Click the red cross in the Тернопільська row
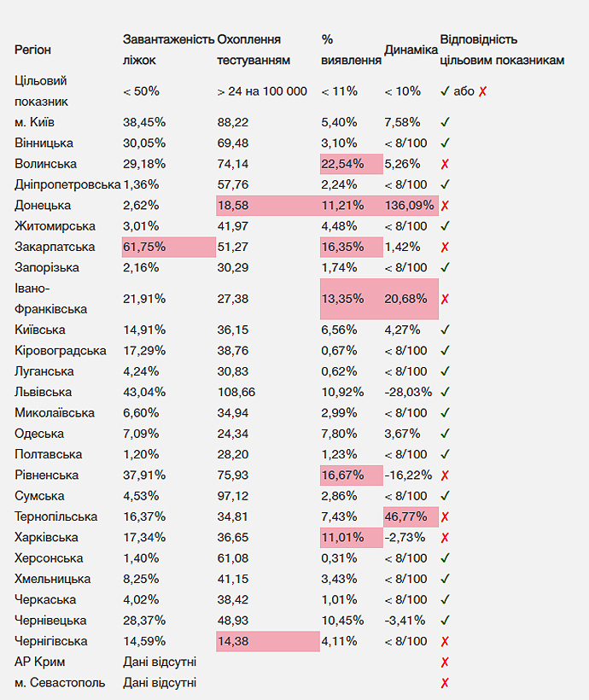589x700 pixels. coord(445,516)
